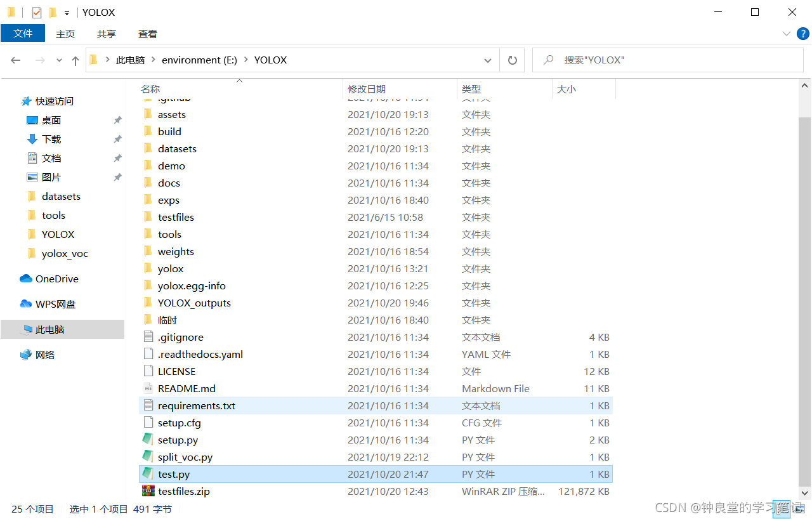Image resolution: width=812 pixels, height=519 pixels.
Task: Open the 主页 ribbon tab
Action: point(65,34)
